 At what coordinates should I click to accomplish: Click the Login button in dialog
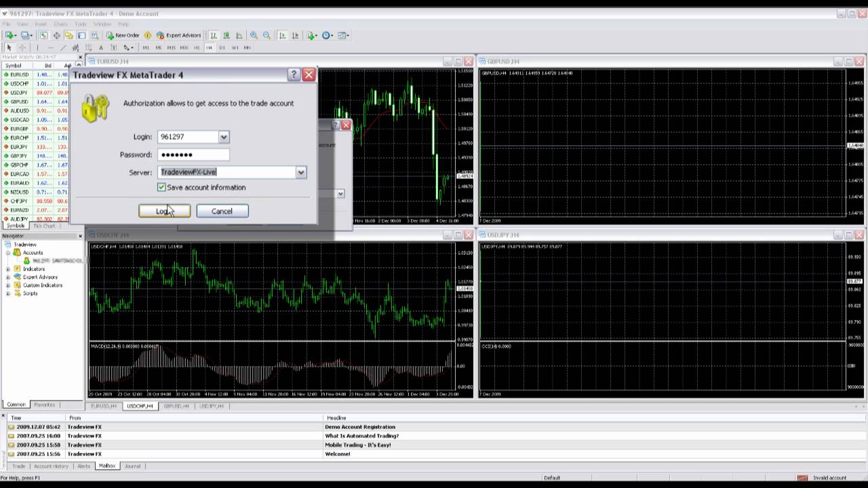point(164,211)
